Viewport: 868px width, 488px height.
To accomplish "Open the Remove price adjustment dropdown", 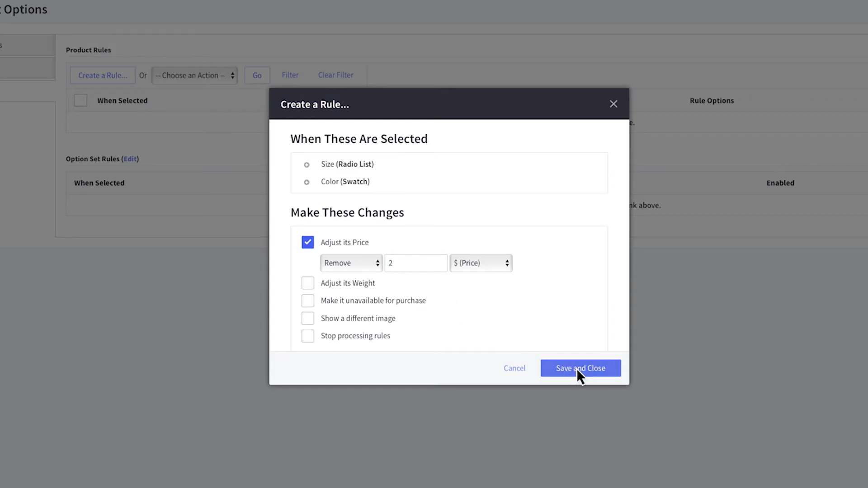I will [351, 263].
